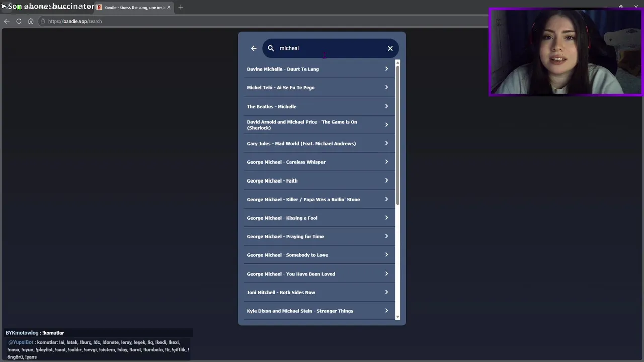Open chevron for Kyle Dixon - Stranger Things

[x=386, y=311]
